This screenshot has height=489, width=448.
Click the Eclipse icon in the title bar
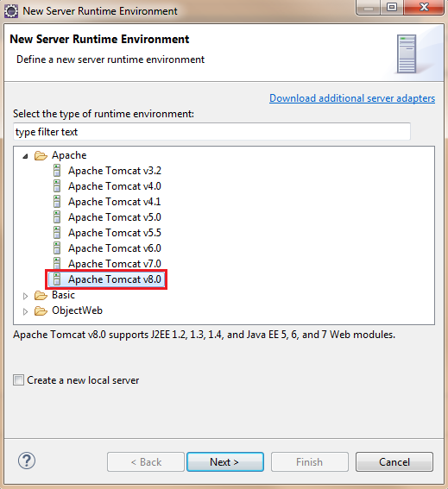[x=11, y=11]
